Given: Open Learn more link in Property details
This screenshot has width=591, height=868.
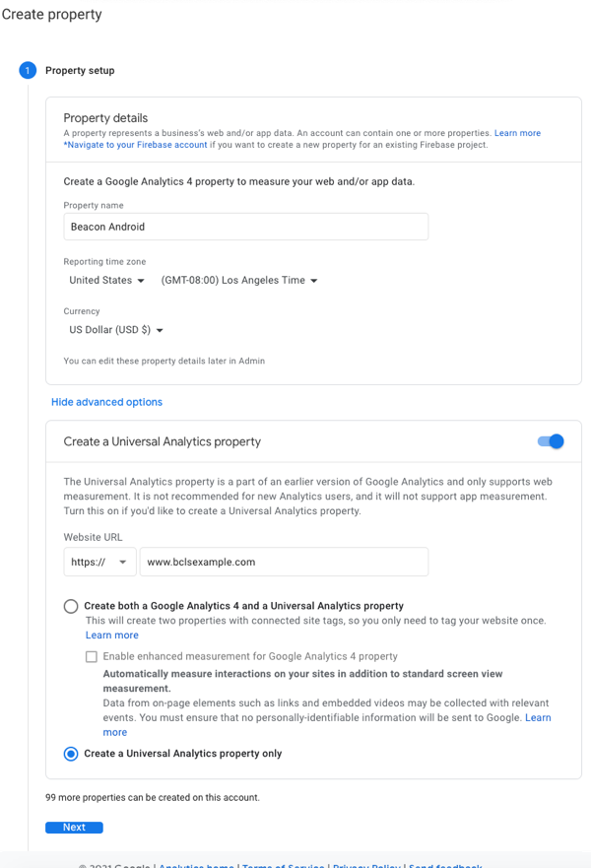Looking at the screenshot, I should coord(517,133).
